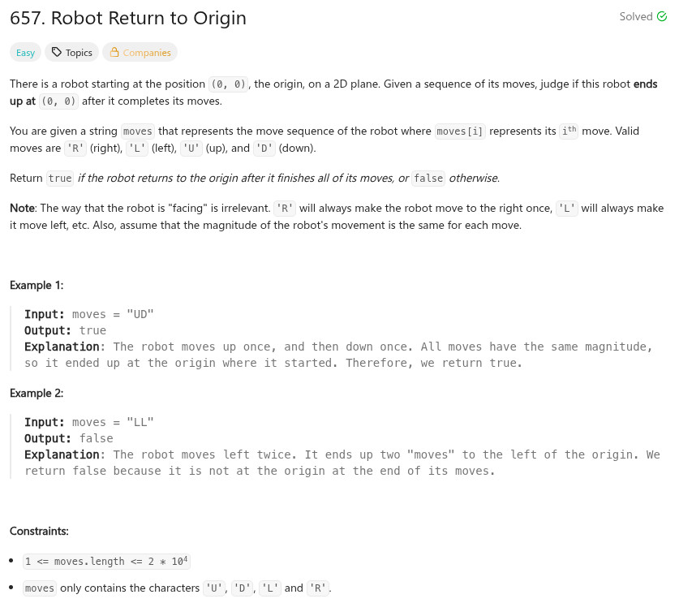This screenshot has height=616, width=679.
Task: Click the "Output: false" line in Example 2
Action: click(x=69, y=438)
